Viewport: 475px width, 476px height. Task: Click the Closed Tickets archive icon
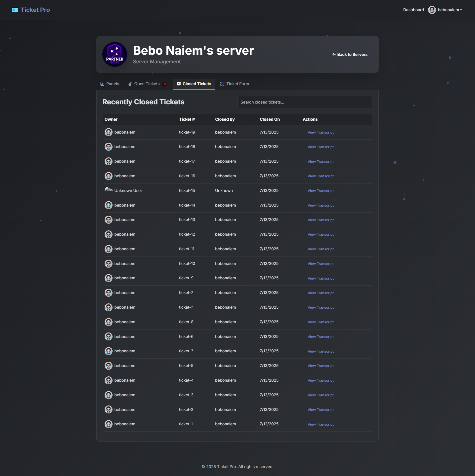coord(179,84)
